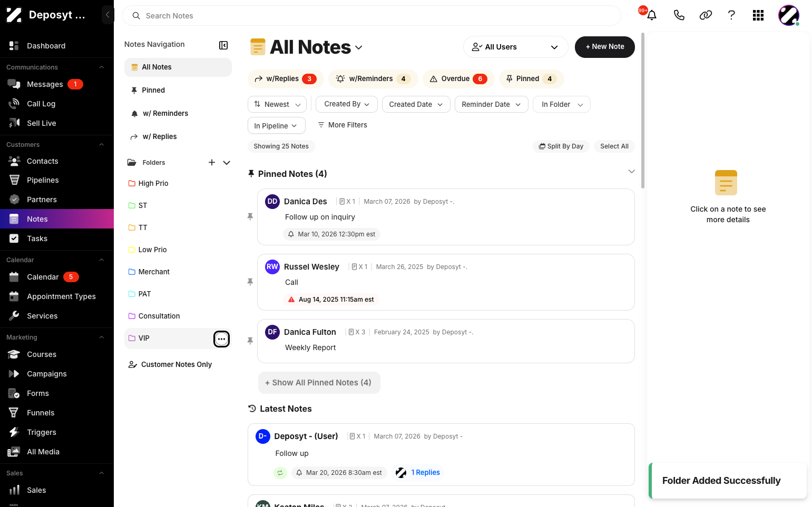The width and height of the screenshot is (812, 507).
Task: Open the Created Date filter
Action: [x=416, y=104]
